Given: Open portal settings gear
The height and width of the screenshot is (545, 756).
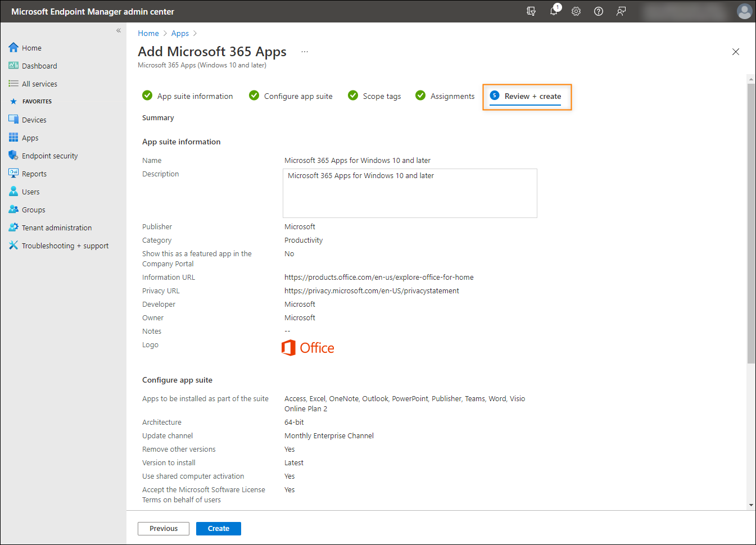Looking at the screenshot, I should (x=576, y=11).
